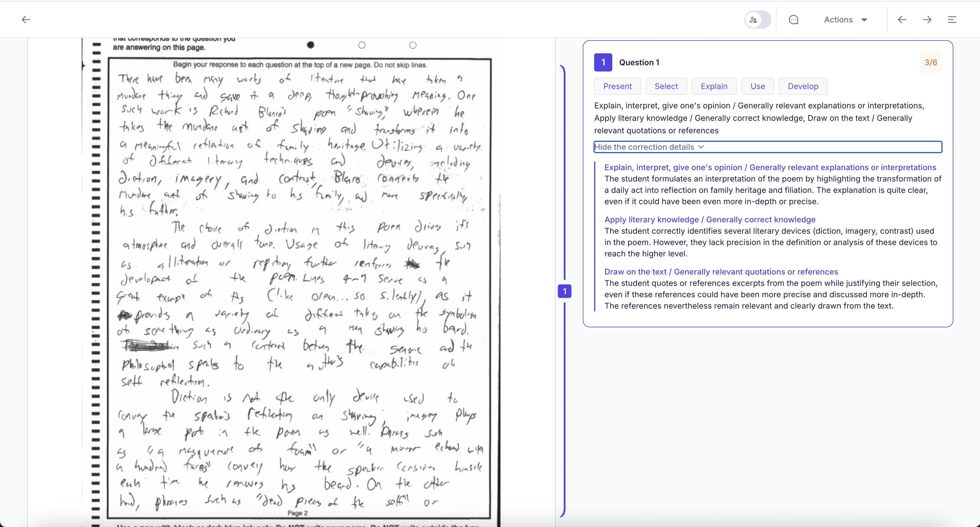Click the Use criterion button
Viewport: 980px width, 527px height.
[758, 86]
